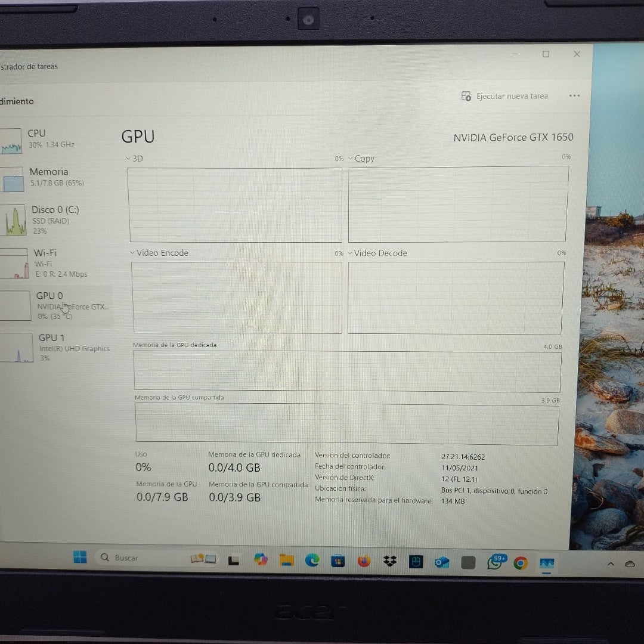Click the Memoria de la GPU dedicada graph
Viewport: 644px width, 644px height.
click(346, 370)
